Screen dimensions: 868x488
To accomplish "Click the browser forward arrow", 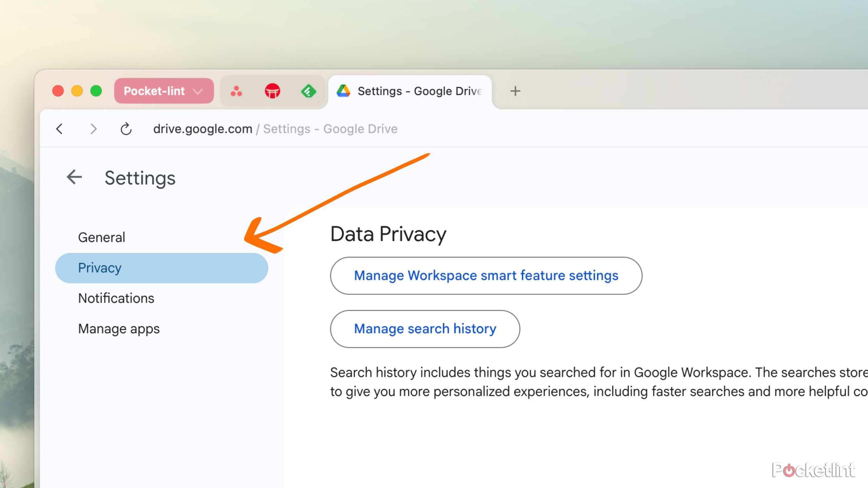I will [94, 129].
